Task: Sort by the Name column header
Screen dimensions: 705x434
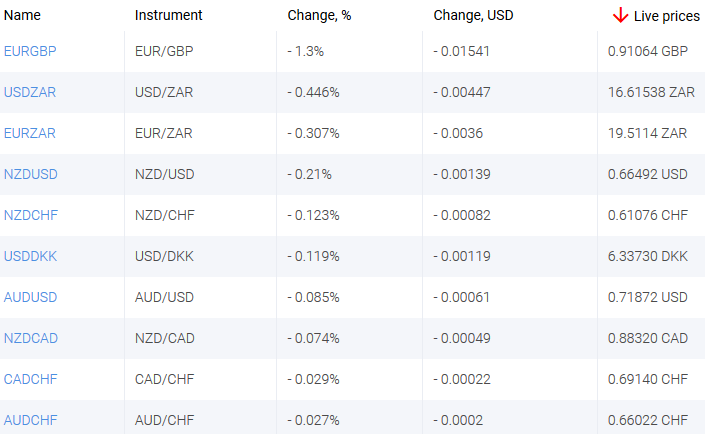Action: tap(23, 16)
